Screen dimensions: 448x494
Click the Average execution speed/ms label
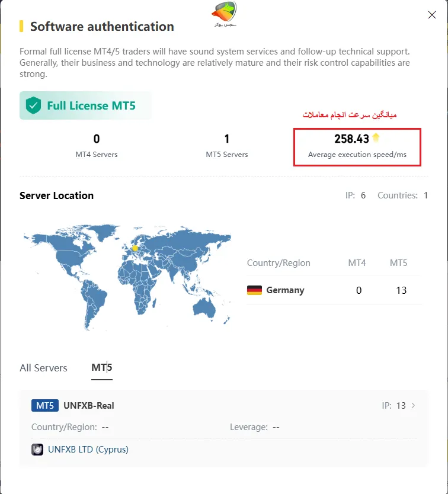coord(357,155)
